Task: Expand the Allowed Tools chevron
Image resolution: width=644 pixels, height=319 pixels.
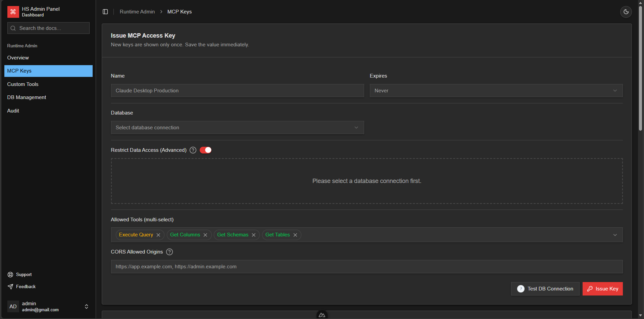Action: pos(615,235)
